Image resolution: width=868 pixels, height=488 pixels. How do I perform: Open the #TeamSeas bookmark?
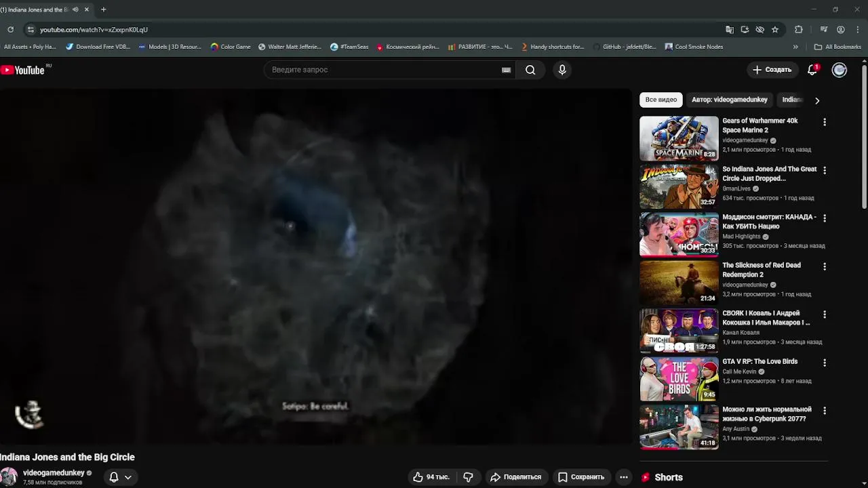(349, 47)
